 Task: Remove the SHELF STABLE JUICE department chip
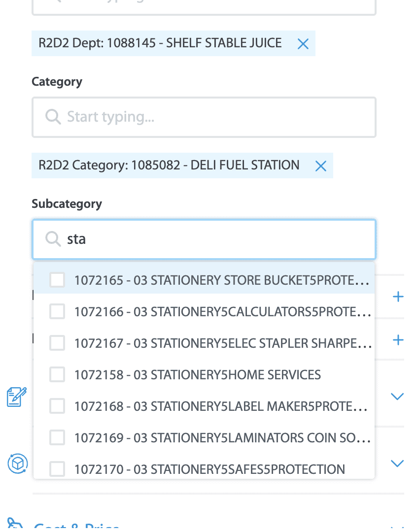pos(303,44)
